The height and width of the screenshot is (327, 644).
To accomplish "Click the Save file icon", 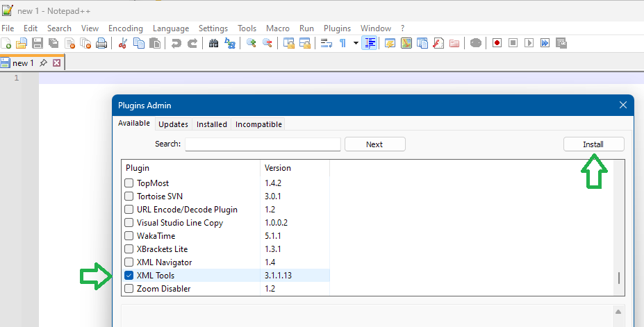I will click(x=38, y=43).
